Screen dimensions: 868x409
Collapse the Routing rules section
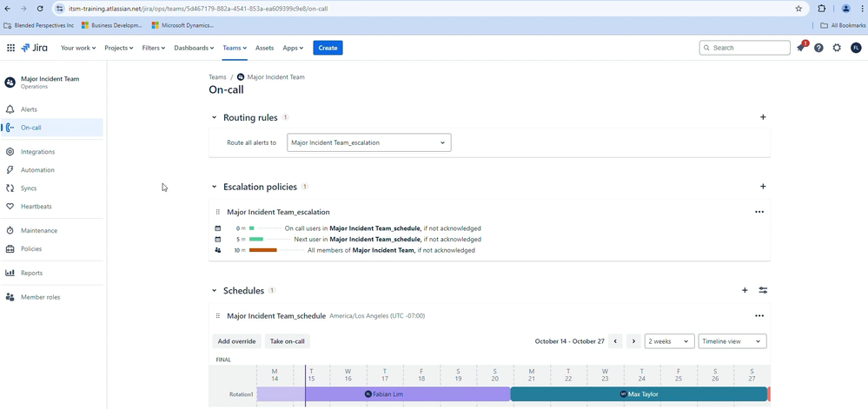pyautogui.click(x=215, y=117)
